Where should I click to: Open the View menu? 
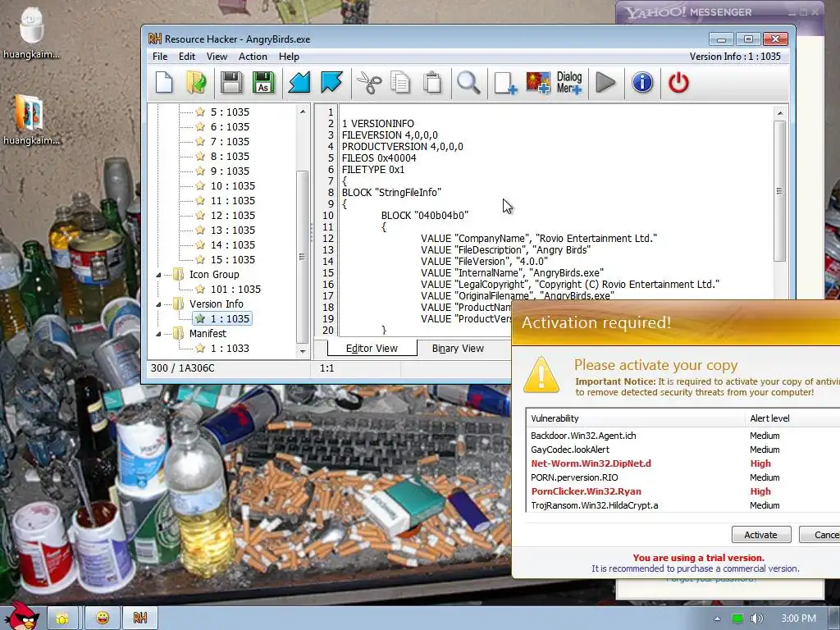coord(217,57)
